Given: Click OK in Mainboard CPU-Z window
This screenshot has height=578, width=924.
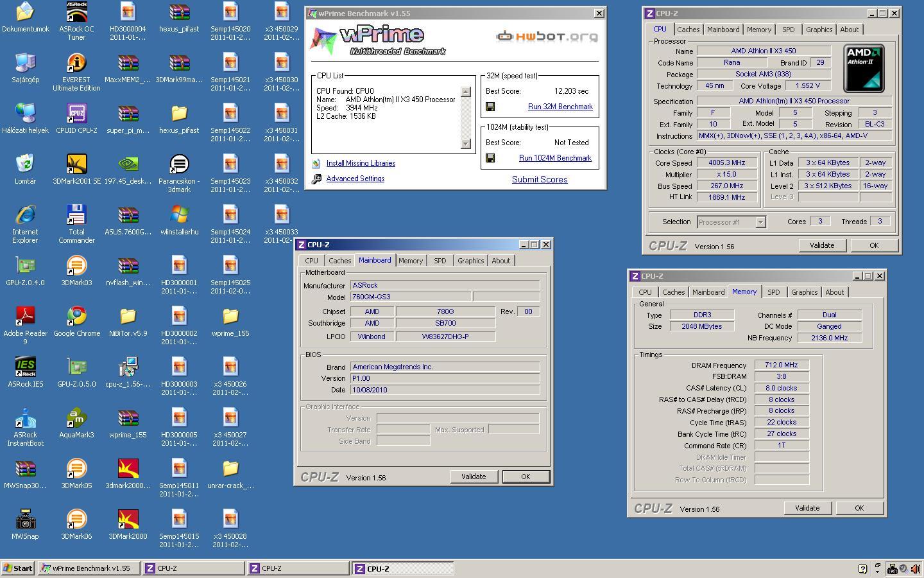Looking at the screenshot, I should (526, 477).
